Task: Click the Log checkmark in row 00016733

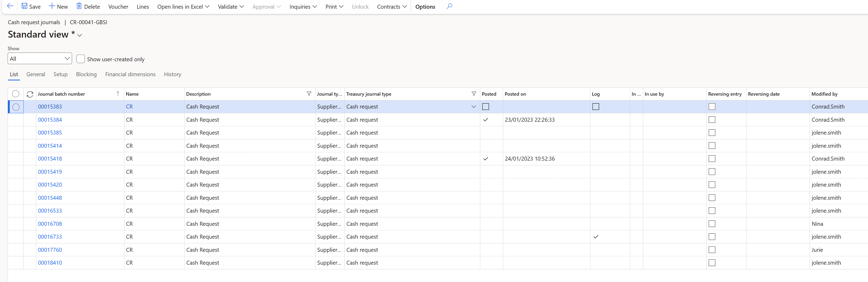Action: pyautogui.click(x=596, y=237)
